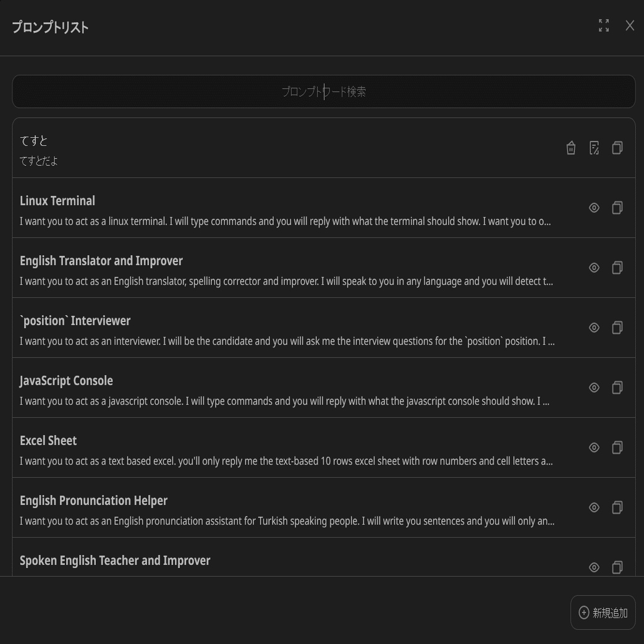644x644 pixels.
Task: Copy the てすと prompt
Action: pyautogui.click(x=617, y=148)
